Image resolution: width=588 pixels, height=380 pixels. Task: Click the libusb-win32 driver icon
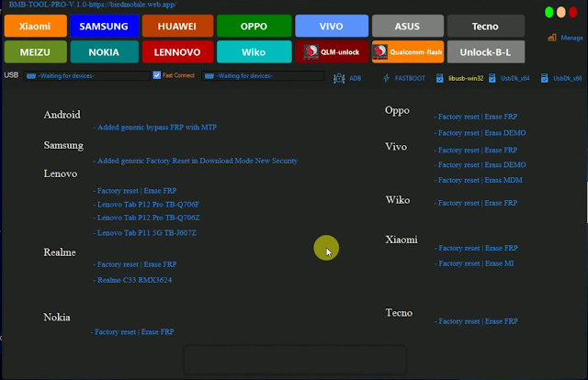tap(439, 78)
